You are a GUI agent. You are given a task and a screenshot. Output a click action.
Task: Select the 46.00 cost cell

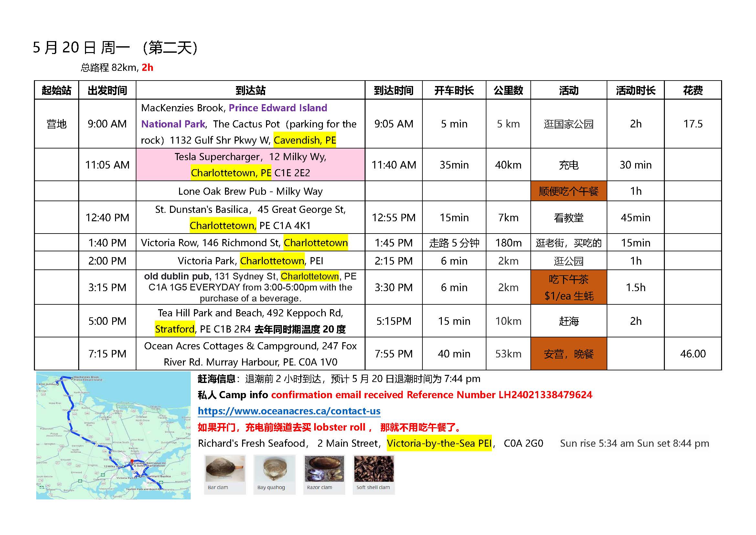click(x=692, y=354)
